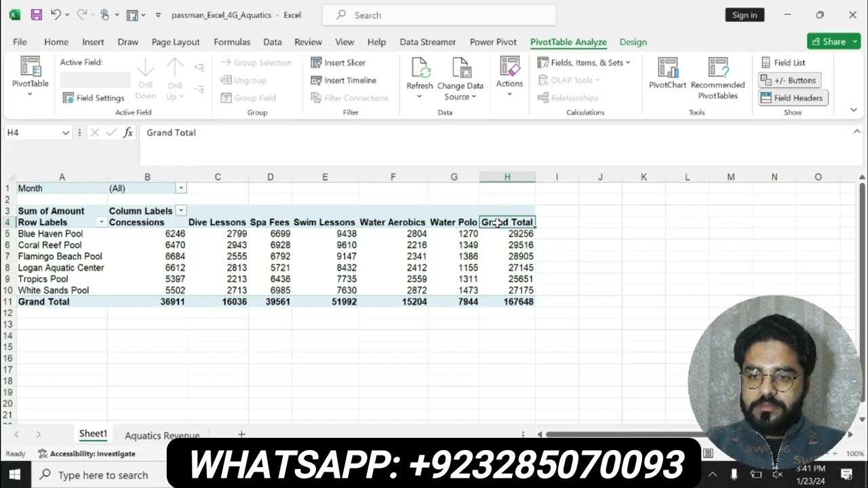This screenshot has height=488, width=868.
Task: Click Accessibility: Investigate status item
Action: [87, 453]
